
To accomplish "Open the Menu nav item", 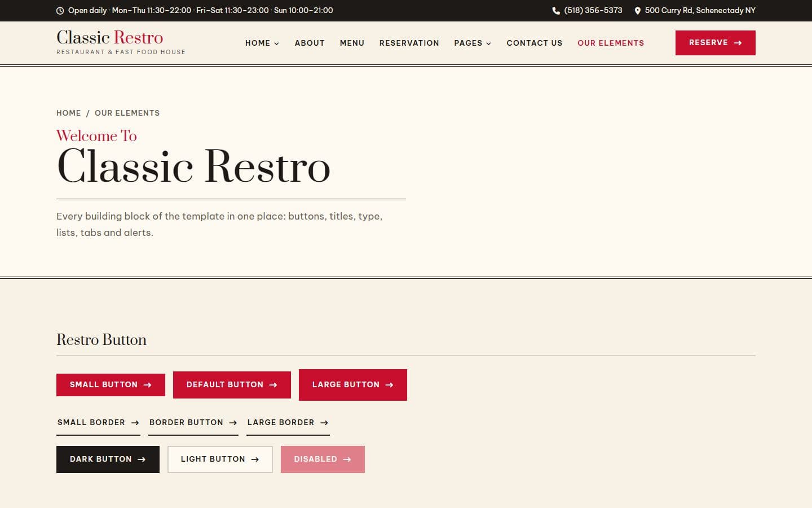I will [x=352, y=43].
